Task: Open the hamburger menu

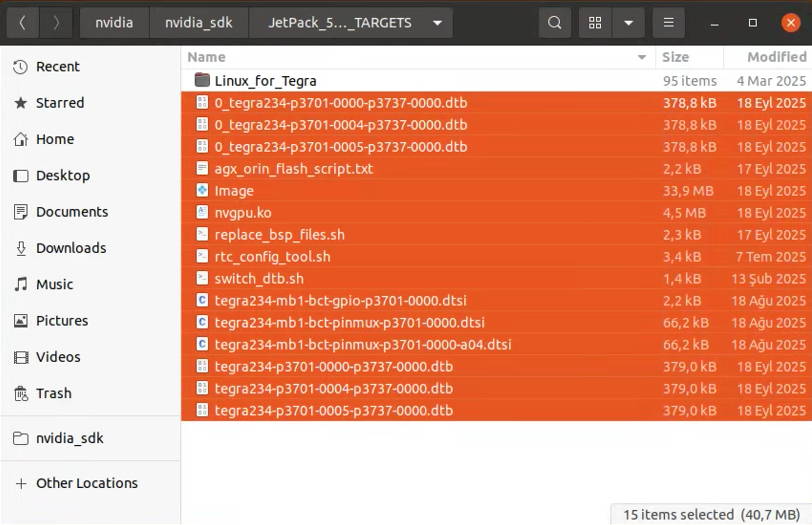Action: pyautogui.click(x=669, y=23)
